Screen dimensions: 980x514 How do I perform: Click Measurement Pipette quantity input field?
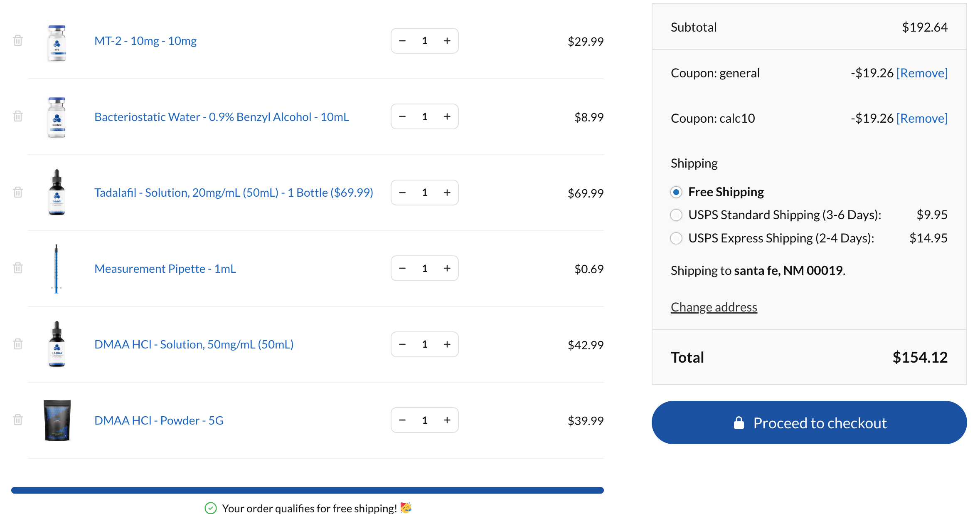424,268
